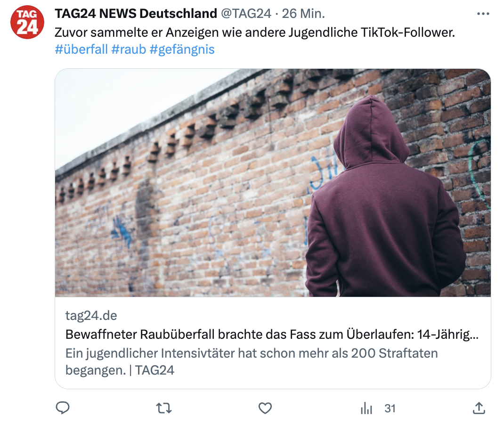The image size is (504, 425).
Task: Open the 26 Min. timestamp link
Action: [303, 14]
